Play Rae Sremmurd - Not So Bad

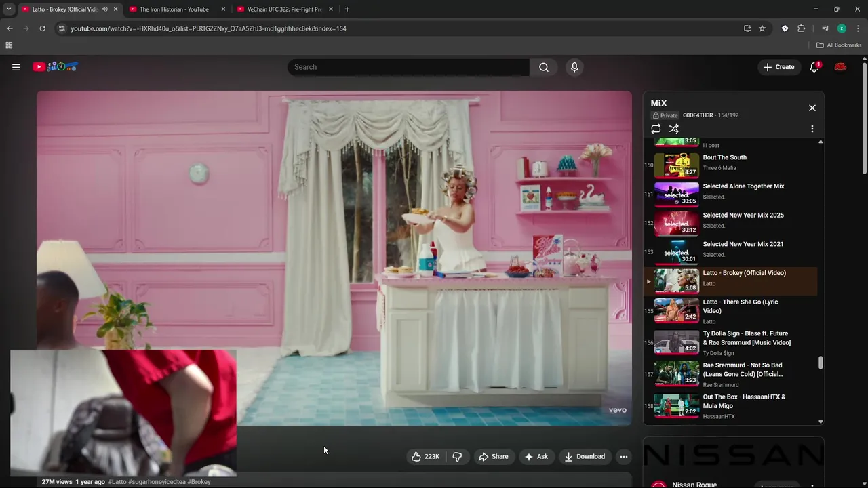point(731,375)
